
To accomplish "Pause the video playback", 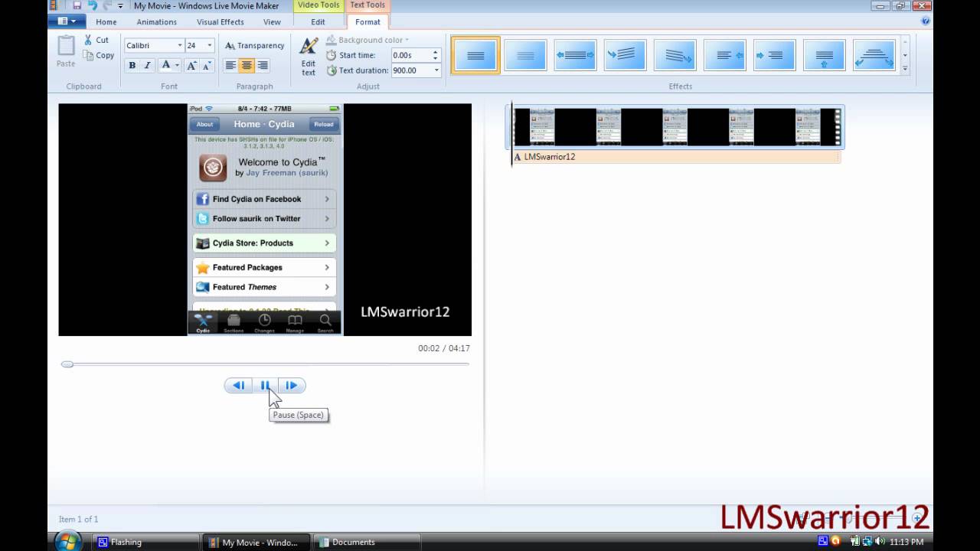I will pyautogui.click(x=265, y=386).
